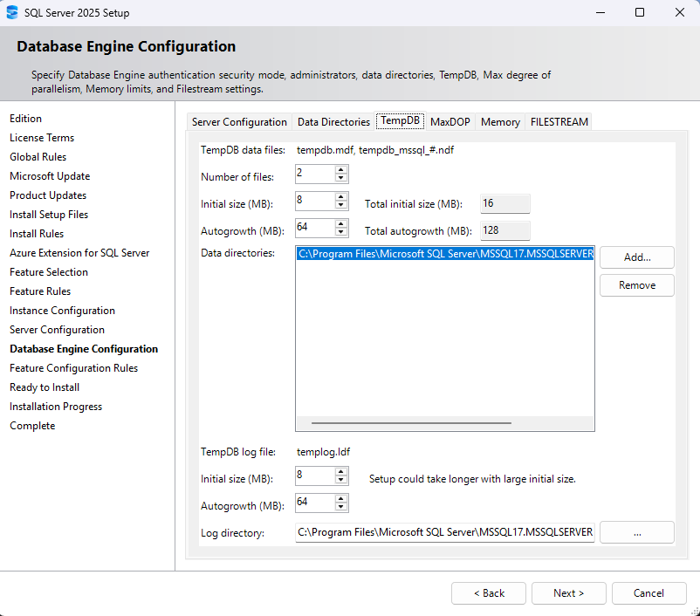Viewport: 700px width, 616px height.
Task: Select Feature Selection in the navigation pane
Action: click(x=48, y=271)
